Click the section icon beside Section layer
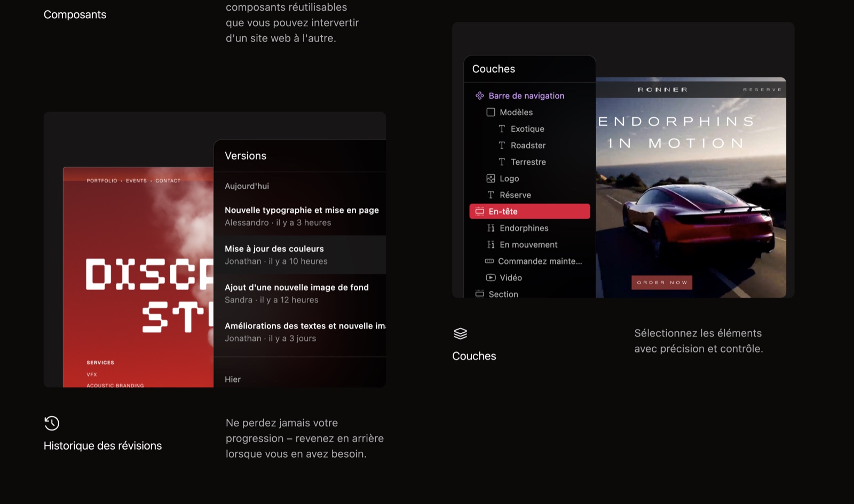854x504 pixels. pos(479,294)
